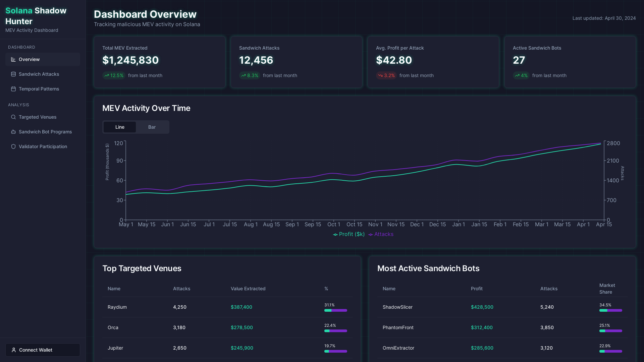Screen dimensions: 644x362
Task: Click the trend-up arrow on Total MEV Extracted
Action: tap(107, 75)
